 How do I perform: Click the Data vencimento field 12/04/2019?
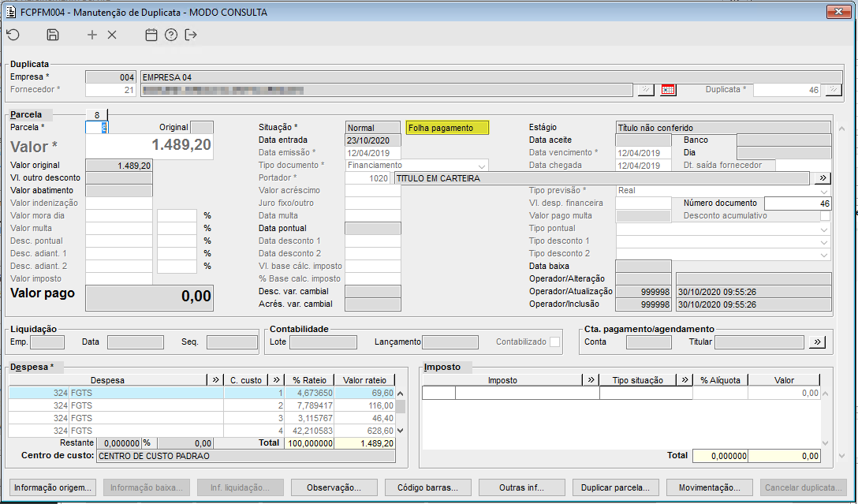643,153
